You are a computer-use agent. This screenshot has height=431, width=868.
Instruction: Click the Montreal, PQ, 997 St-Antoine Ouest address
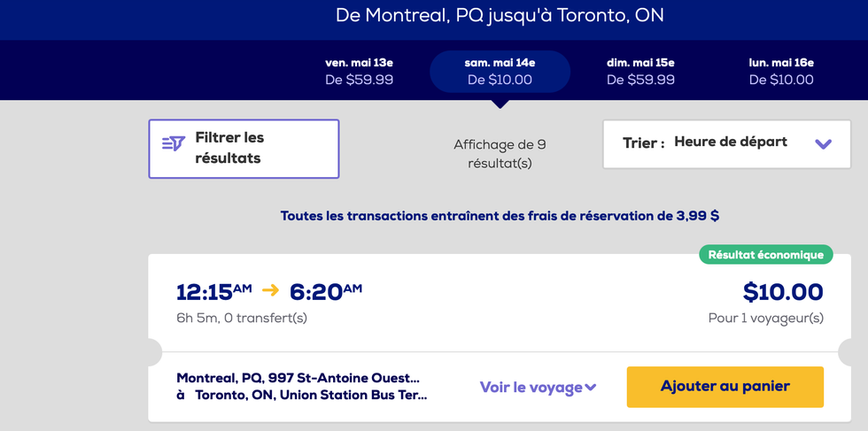click(298, 378)
